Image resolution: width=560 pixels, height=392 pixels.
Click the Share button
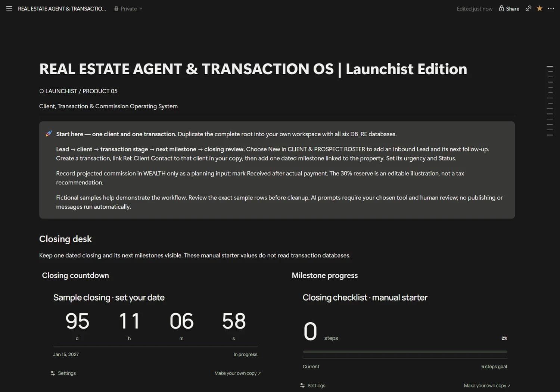click(x=509, y=9)
